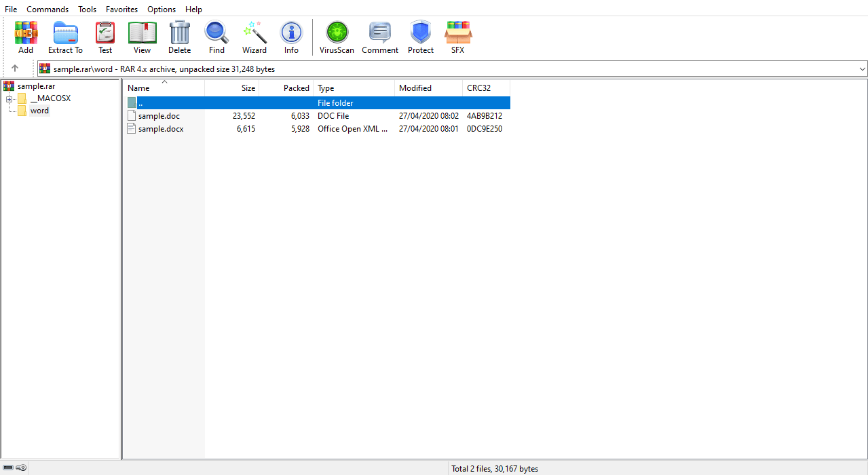Click the word folder icon in tree
Image resolution: width=868 pixels, height=475 pixels.
[22, 111]
